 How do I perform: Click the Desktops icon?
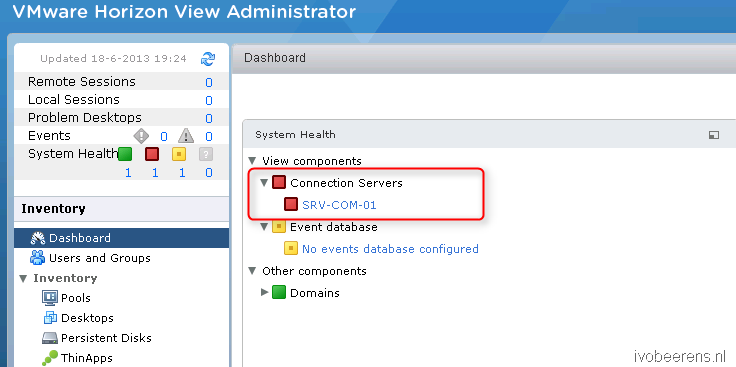[50, 318]
